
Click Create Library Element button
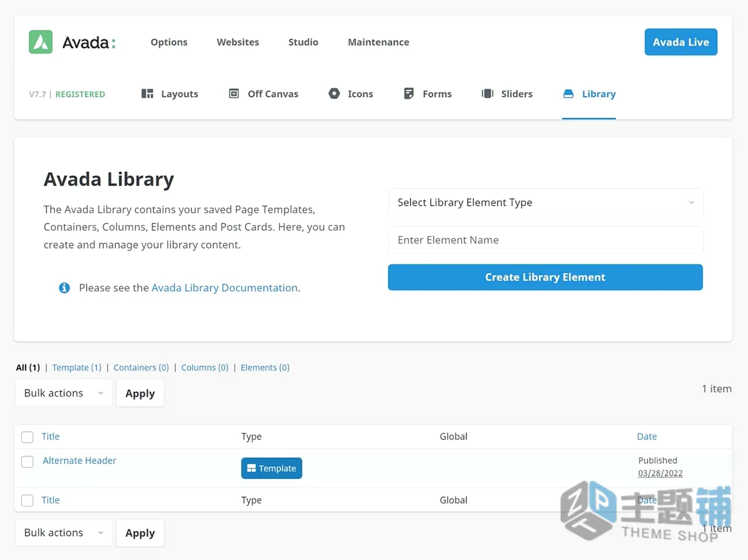pyautogui.click(x=545, y=277)
